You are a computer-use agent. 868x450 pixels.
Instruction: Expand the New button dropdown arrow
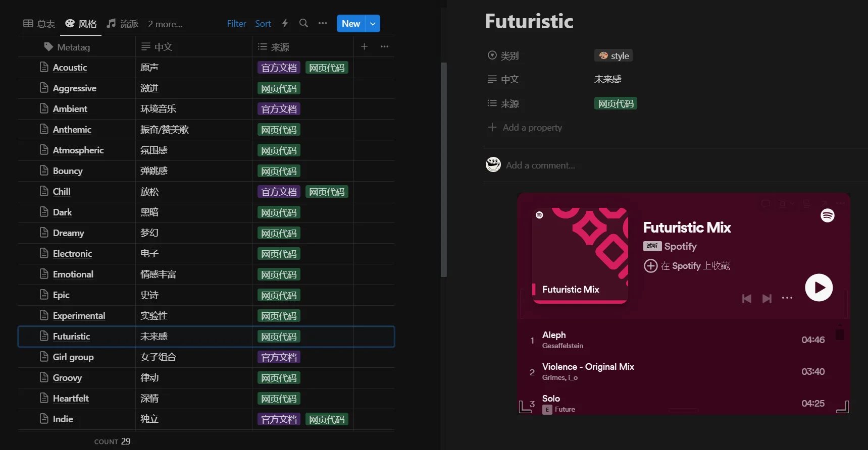point(373,24)
